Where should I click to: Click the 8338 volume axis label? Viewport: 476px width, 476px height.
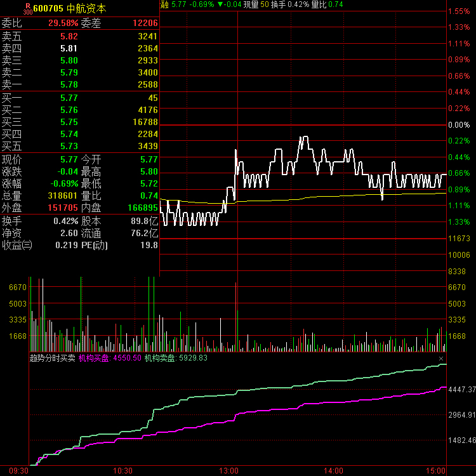(456, 272)
